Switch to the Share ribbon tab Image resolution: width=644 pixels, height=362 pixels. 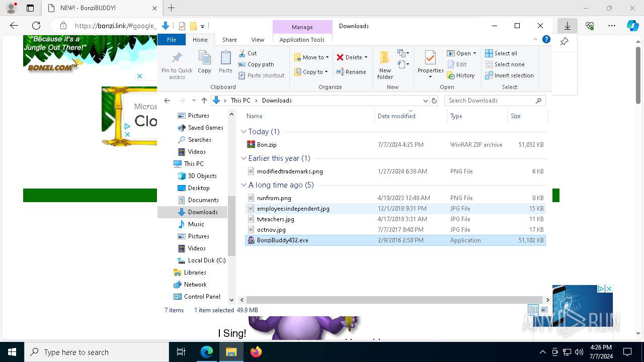[x=229, y=40]
